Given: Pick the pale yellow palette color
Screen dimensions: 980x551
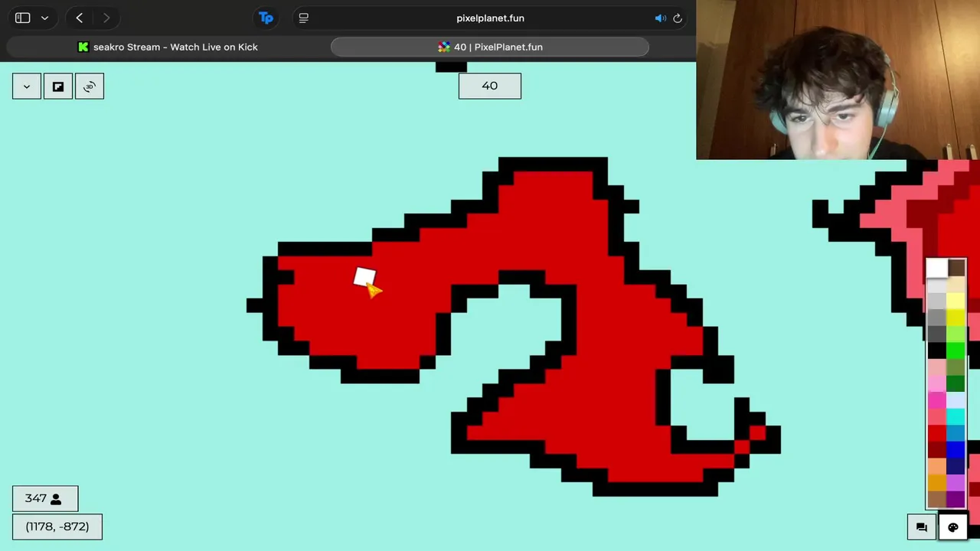Looking at the screenshot, I should tap(956, 301).
